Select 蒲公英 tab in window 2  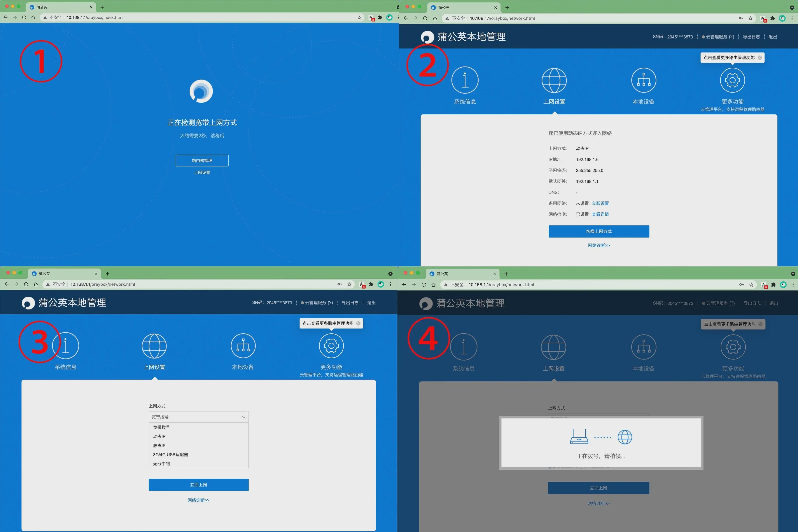[x=463, y=7]
